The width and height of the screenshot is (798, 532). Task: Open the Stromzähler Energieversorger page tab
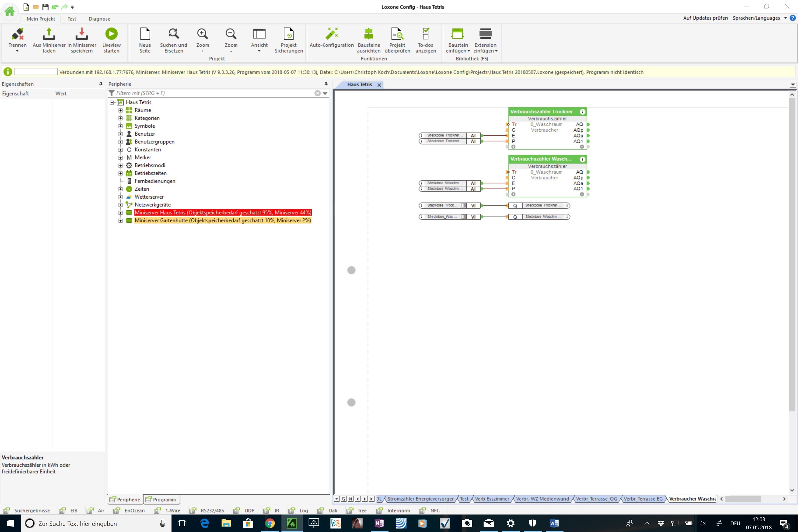420,499
